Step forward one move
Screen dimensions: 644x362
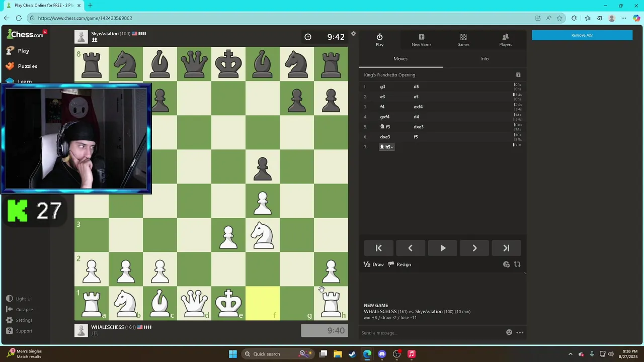(x=474, y=248)
